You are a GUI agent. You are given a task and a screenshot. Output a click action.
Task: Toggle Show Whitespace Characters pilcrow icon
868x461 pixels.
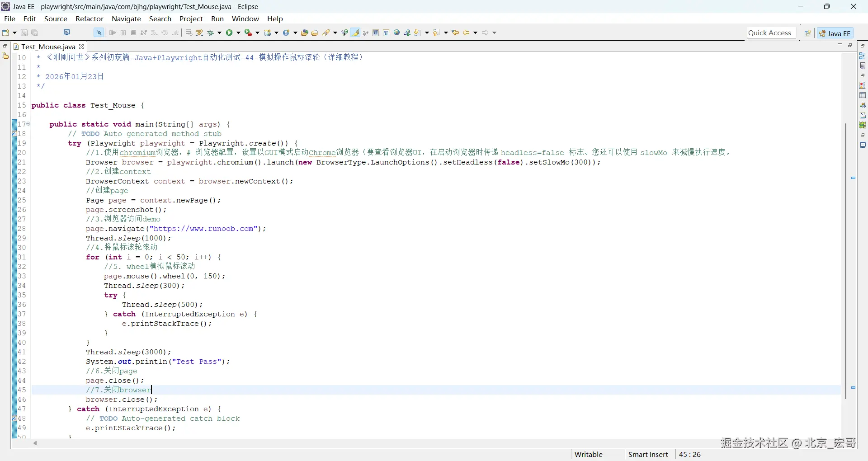coord(386,33)
